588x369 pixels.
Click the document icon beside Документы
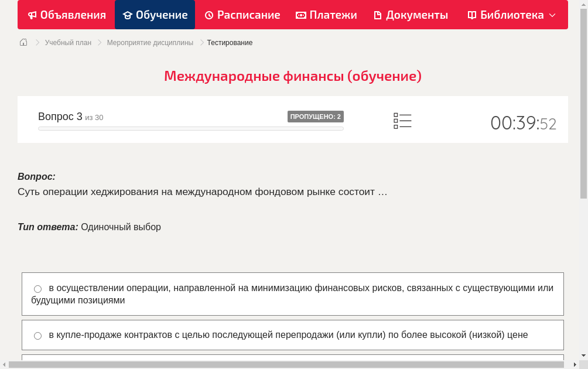378,15
